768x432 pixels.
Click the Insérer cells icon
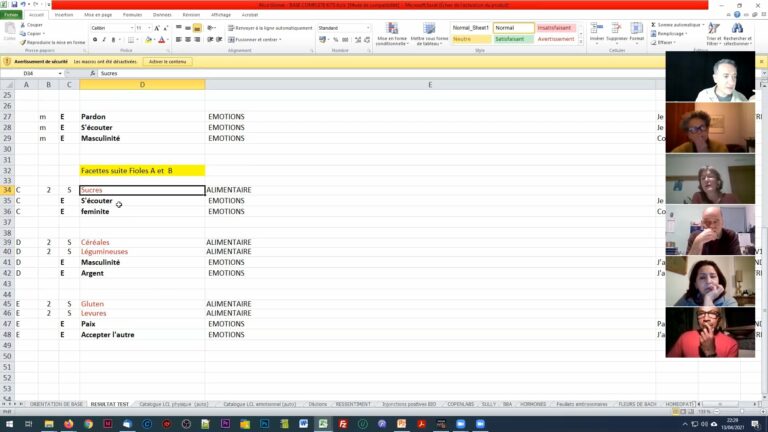click(597, 32)
